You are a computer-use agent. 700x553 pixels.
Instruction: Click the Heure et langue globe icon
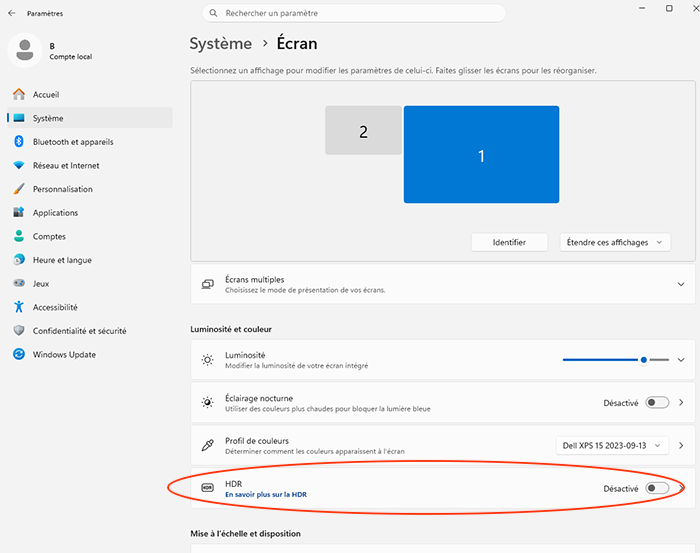click(x=19, y=260)
